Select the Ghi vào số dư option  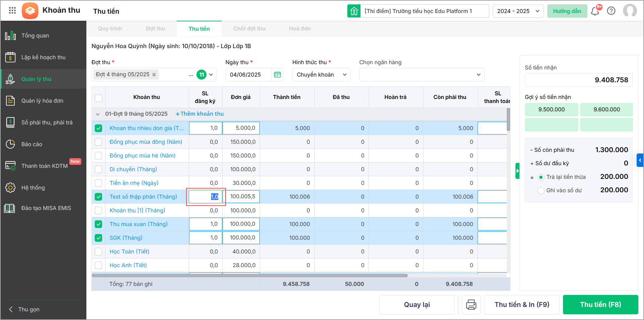[x=541, y=190]
